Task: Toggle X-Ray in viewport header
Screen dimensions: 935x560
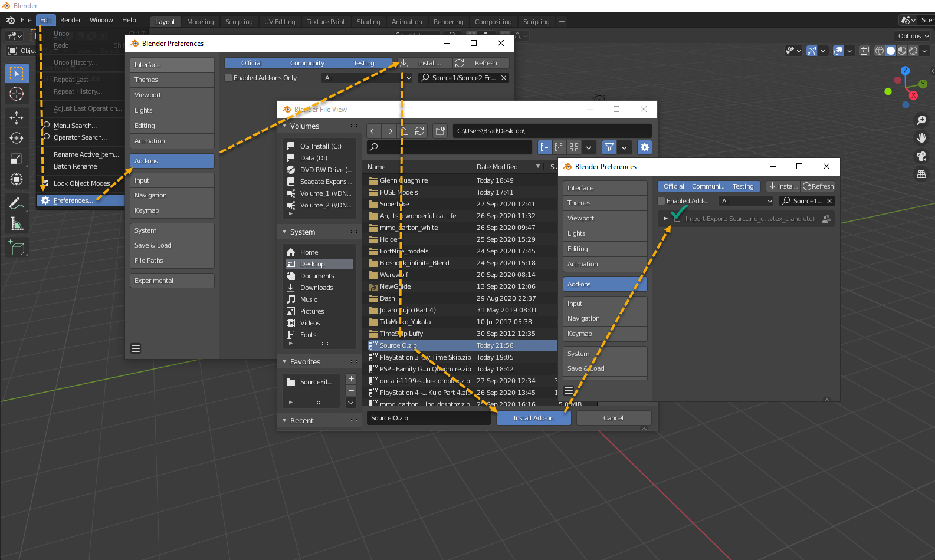Action: 865,51
